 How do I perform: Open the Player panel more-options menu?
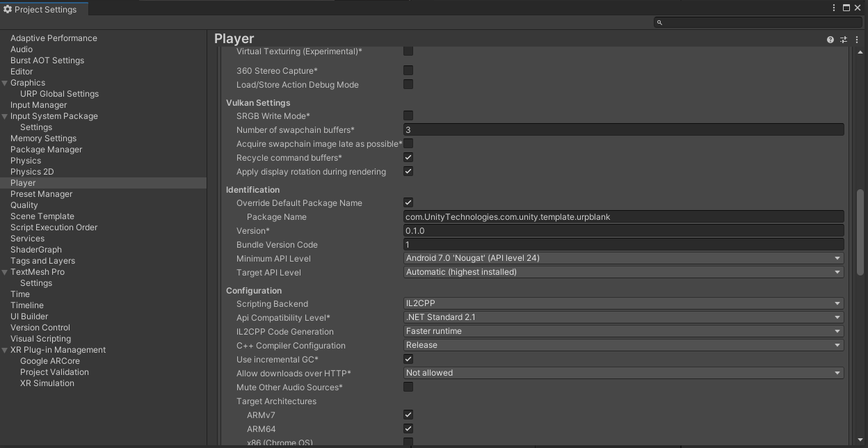[x=856, y=40]
